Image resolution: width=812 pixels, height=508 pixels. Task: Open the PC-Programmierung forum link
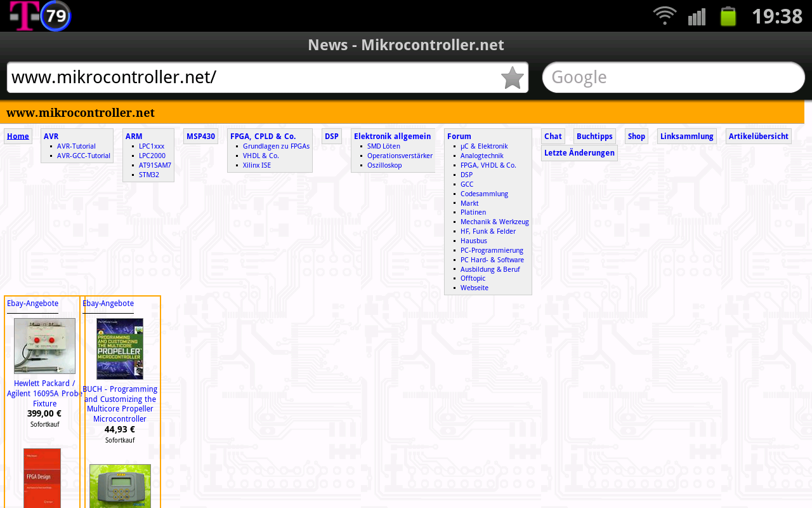click(x=492, y=250)
